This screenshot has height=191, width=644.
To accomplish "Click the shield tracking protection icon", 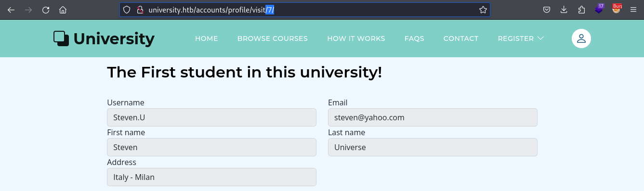I will [x=127, y=10].
